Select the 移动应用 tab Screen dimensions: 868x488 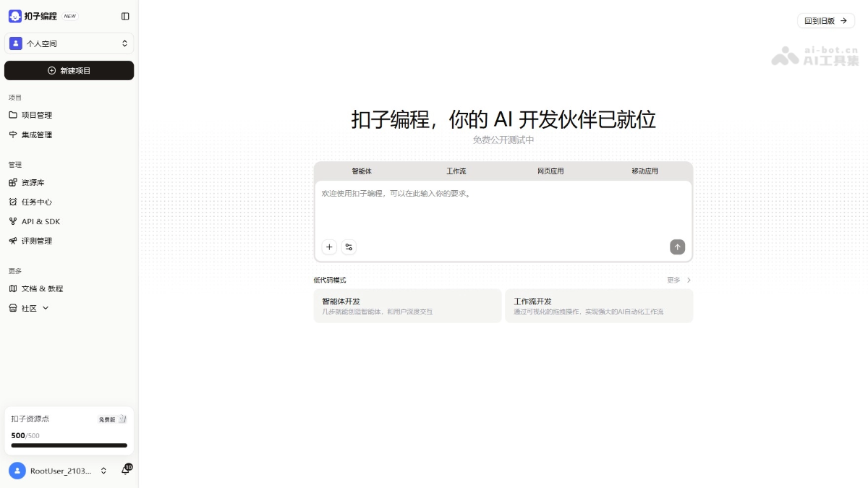[644, 171]
